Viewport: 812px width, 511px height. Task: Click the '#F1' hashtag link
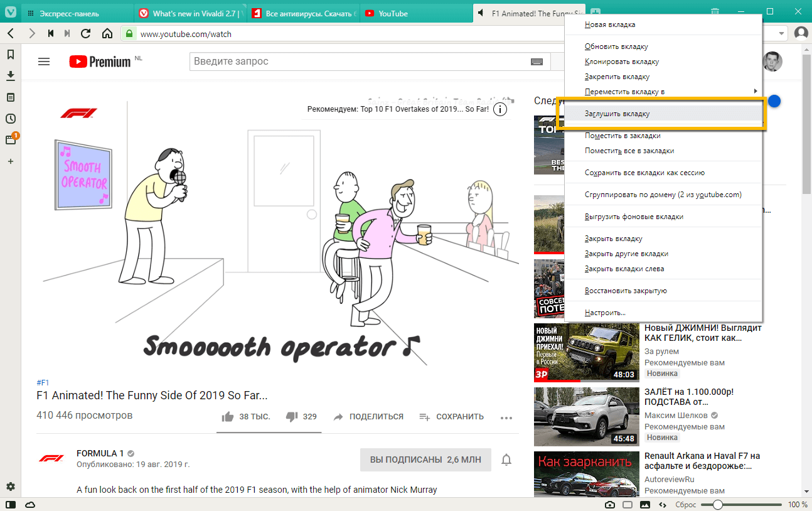[43, 382]
